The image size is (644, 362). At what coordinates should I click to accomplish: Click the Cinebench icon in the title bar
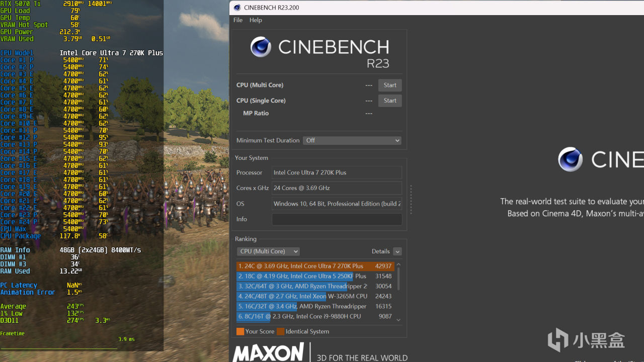pyautogui.click(x=237, y=8)
